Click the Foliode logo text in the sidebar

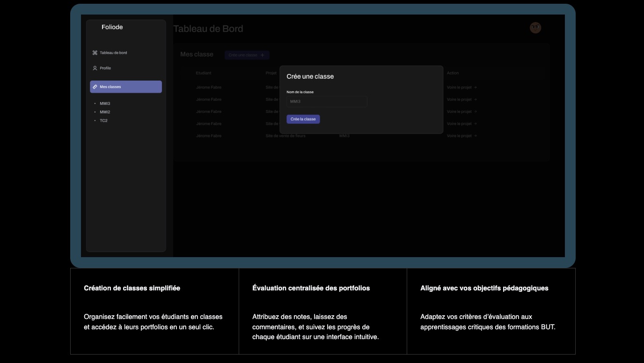point(112,27)
